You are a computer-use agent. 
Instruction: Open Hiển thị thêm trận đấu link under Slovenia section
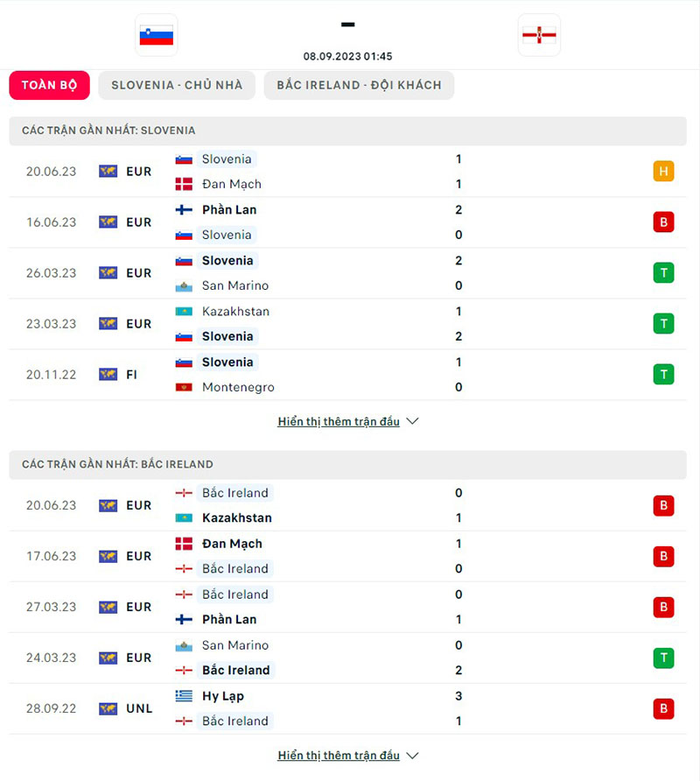point(339,421)
